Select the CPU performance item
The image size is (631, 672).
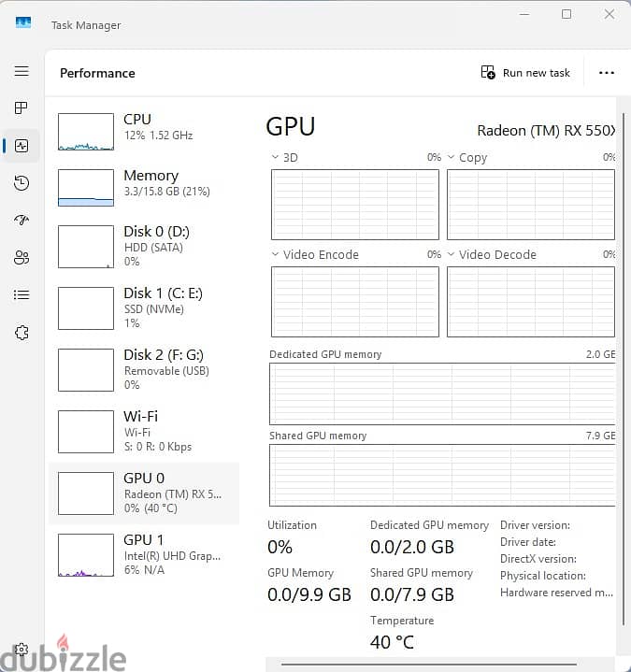(x=144, y=131)
